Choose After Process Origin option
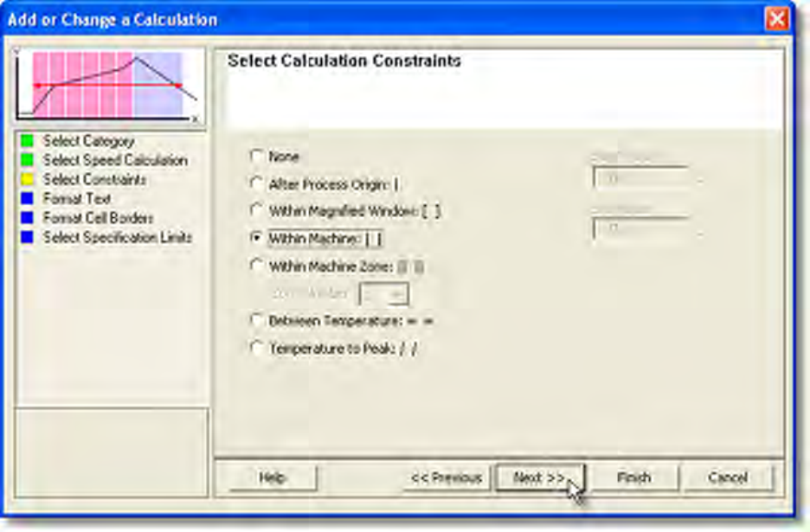Image resolution: width=810 pixels, height=532 pixels. [256, 183]
